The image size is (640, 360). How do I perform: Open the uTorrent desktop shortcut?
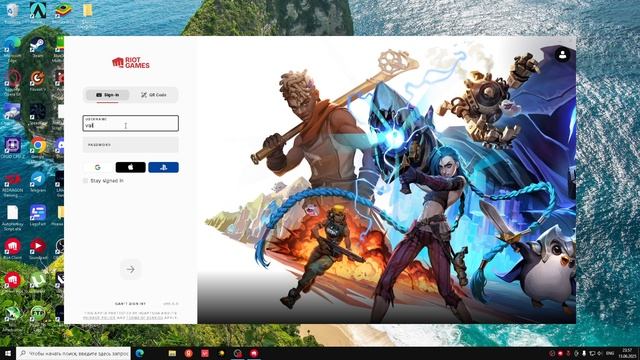(x=38, y=282)
